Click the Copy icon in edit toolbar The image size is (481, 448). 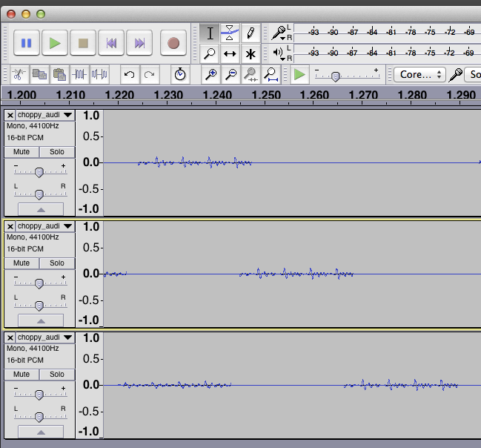pyautogui.click(x=39, y=74)
